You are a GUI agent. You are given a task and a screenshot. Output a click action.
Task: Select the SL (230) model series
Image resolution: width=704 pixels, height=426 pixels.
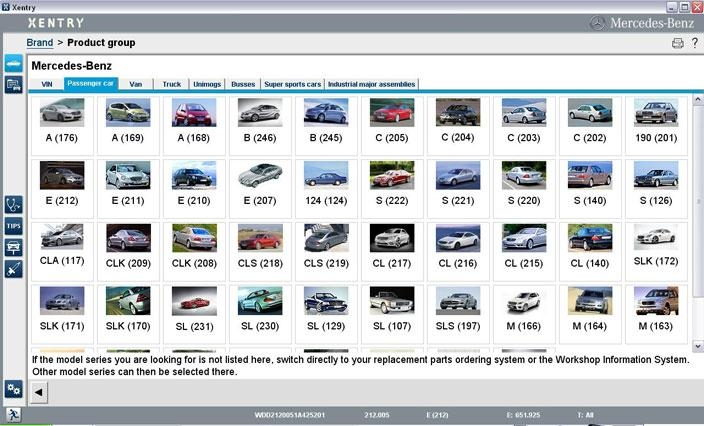260,314
